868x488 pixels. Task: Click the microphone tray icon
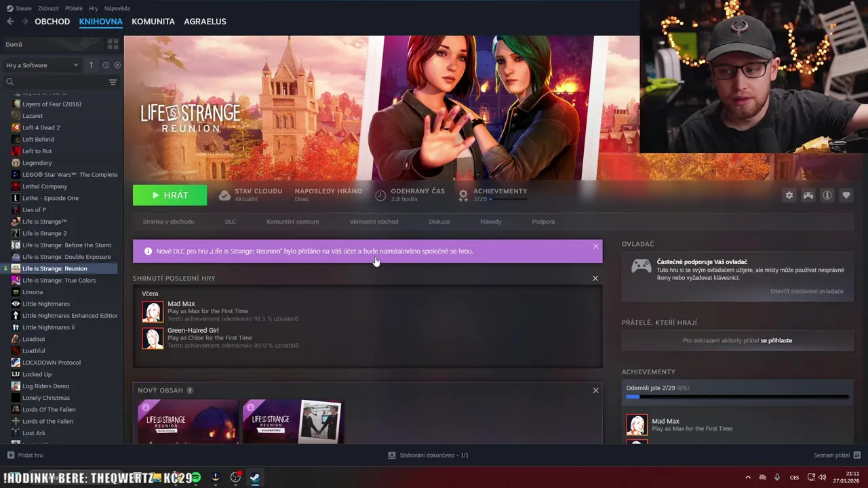pyautogui.click(x=777, y=477)
